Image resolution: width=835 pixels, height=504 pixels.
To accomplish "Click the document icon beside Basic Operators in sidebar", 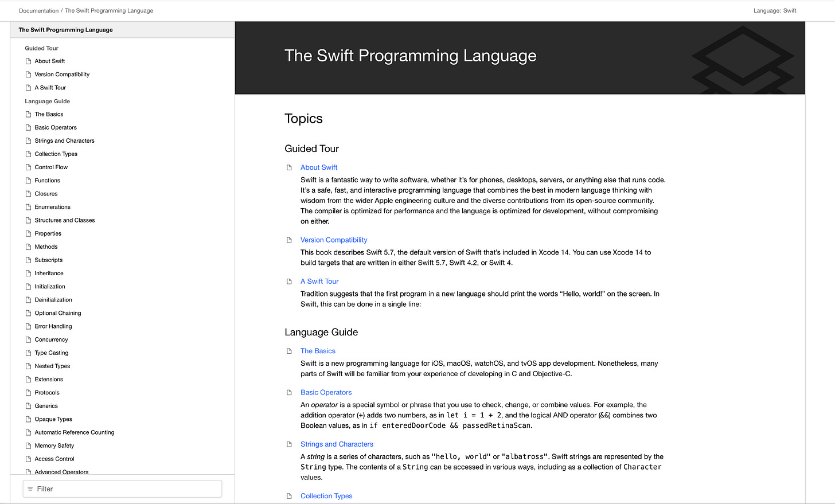I will click(x=28, y=127).
